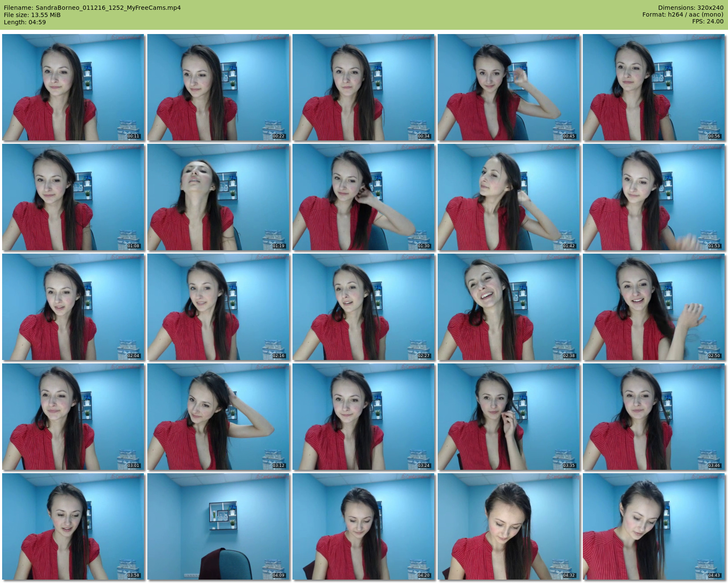Image resolution: width=728 pixels, height=583 pixels.
Task: Select the thumbnail stamped 00:56
Action: point(654,87)
